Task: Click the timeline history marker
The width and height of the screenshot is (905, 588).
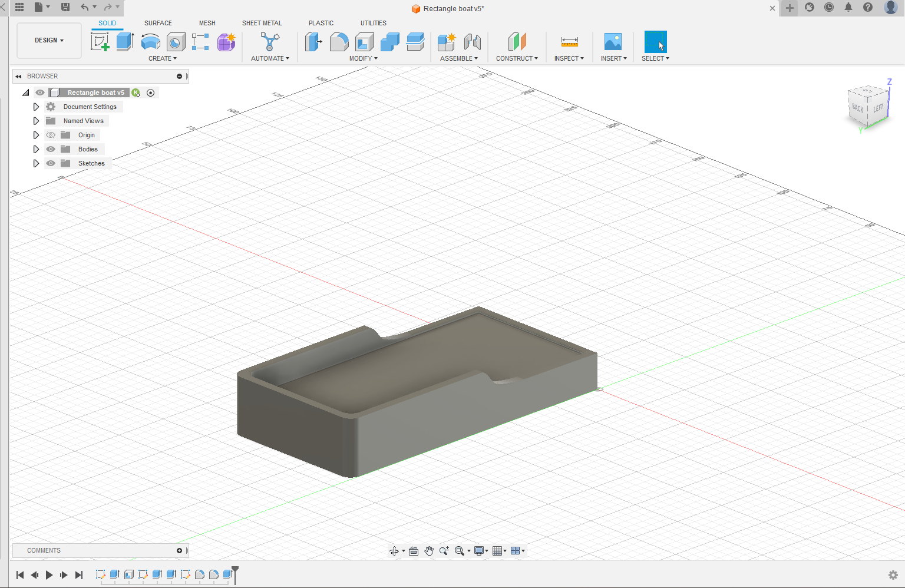Action: click(235, 572)
